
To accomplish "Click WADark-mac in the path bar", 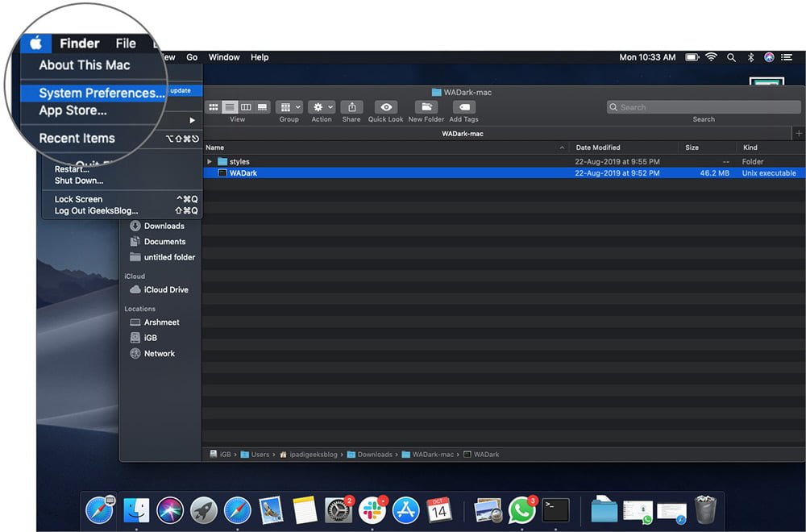I will pos(428,455).
